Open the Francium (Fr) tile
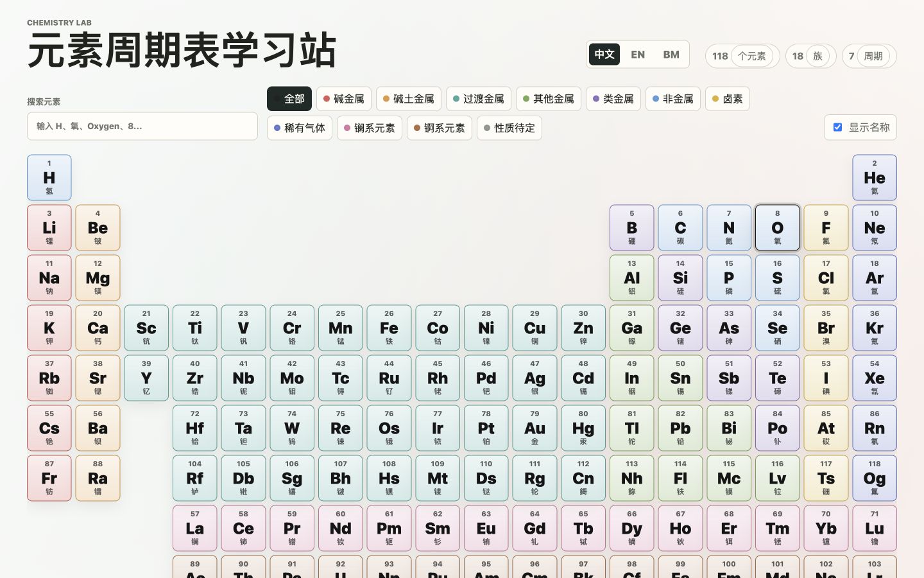 [49, 478]
